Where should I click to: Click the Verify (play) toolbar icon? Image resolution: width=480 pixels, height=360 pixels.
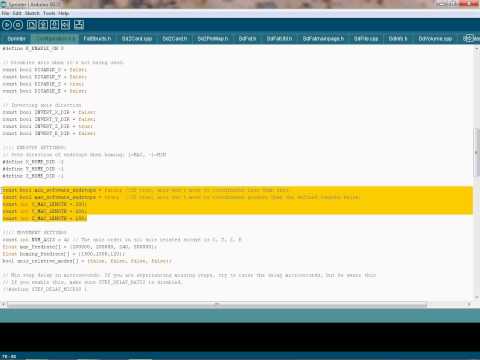pos(7,25)
